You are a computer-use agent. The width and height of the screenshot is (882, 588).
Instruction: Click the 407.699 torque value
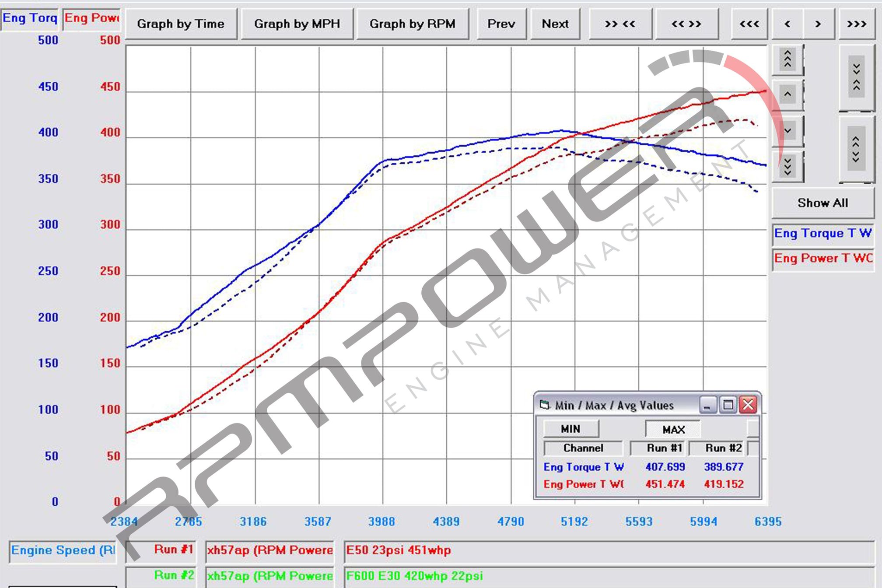[x=665, y=467]
